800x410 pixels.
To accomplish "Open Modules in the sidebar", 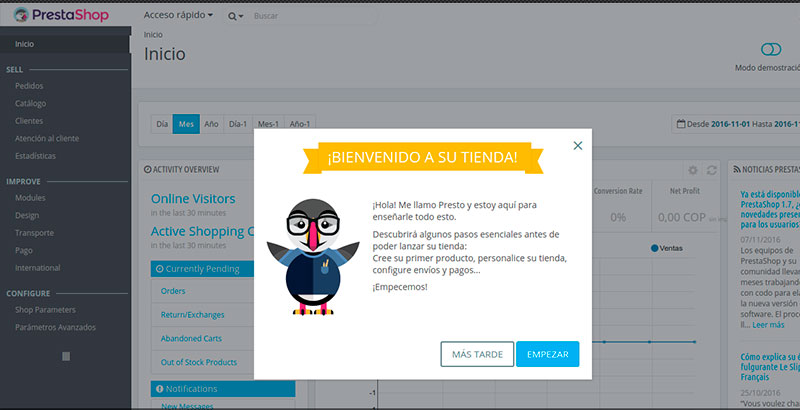I will [30, 197].
